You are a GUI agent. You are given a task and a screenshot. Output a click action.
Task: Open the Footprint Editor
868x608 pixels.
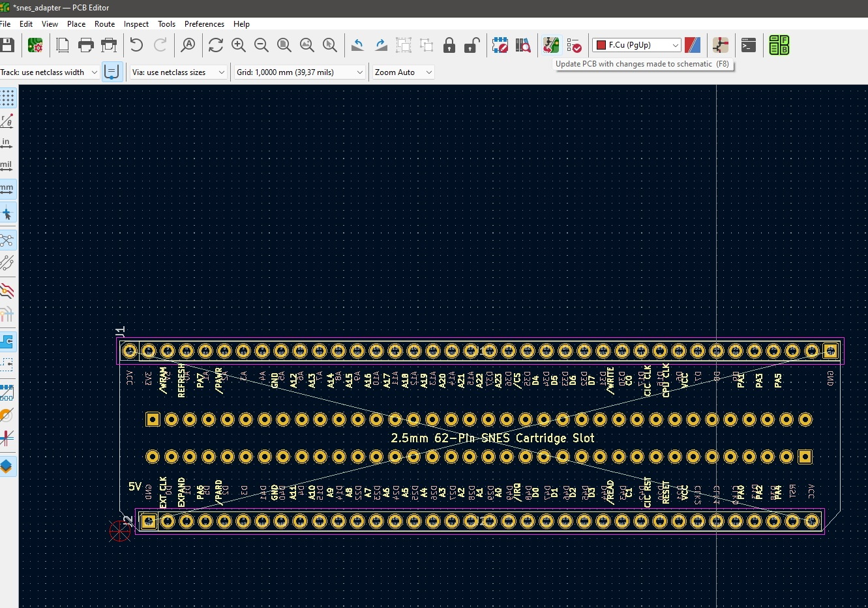500,45
